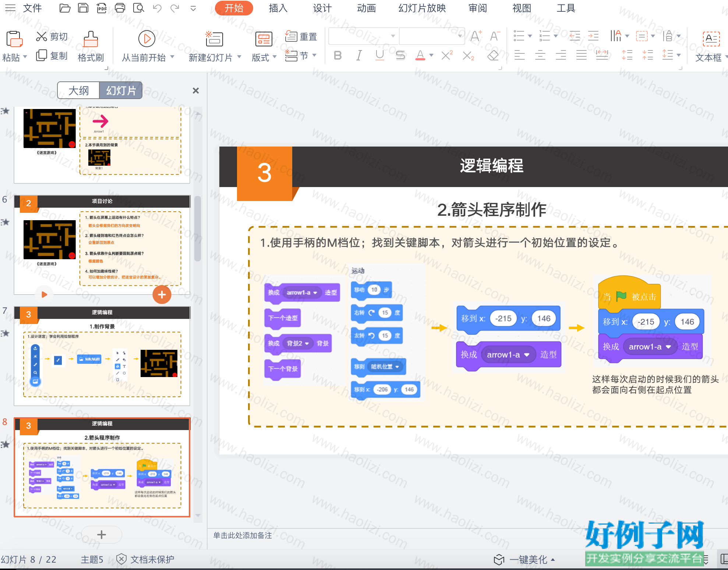The image size is (728, 570).
Task: Toggle strikethrough formatting
Action: click(400, 56)
